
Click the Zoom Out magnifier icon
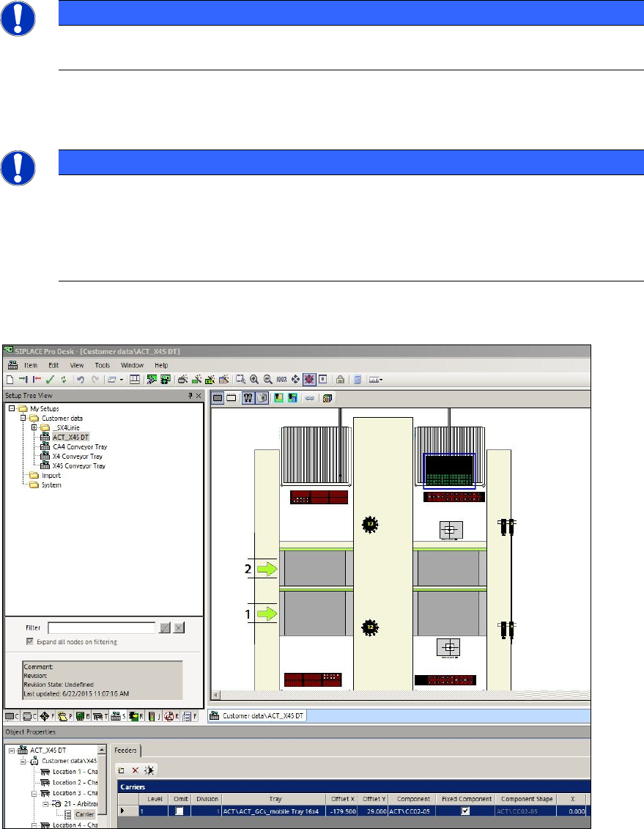(268, 380)
